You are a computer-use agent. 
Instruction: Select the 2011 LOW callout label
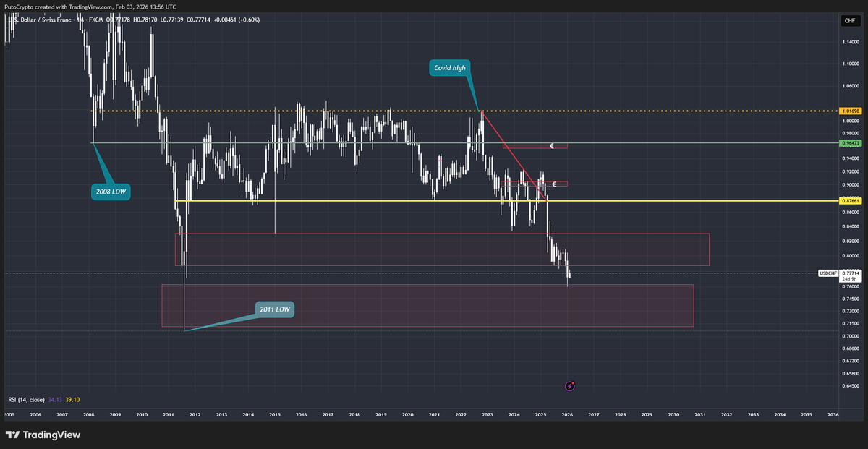tap(275, 309)
